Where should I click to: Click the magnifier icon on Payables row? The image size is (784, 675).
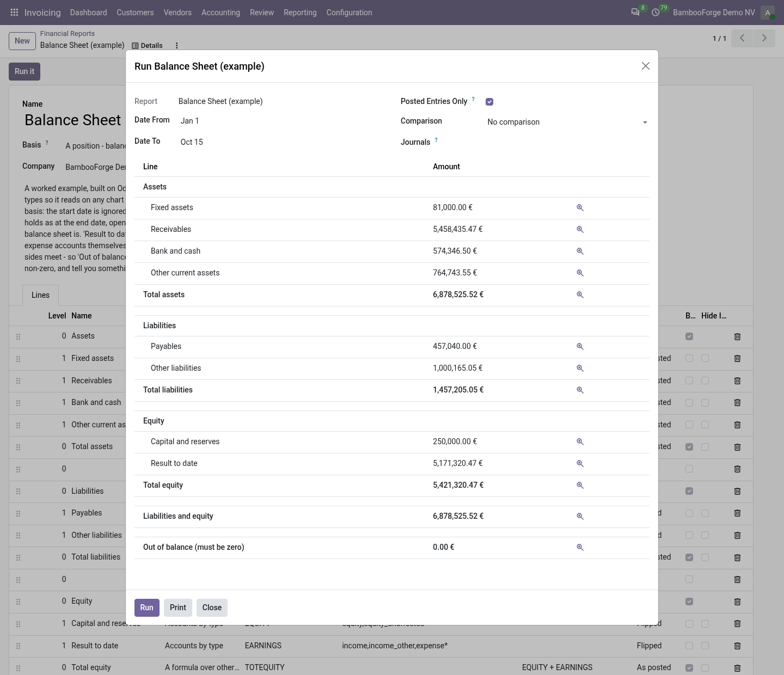tap(580, 347)
